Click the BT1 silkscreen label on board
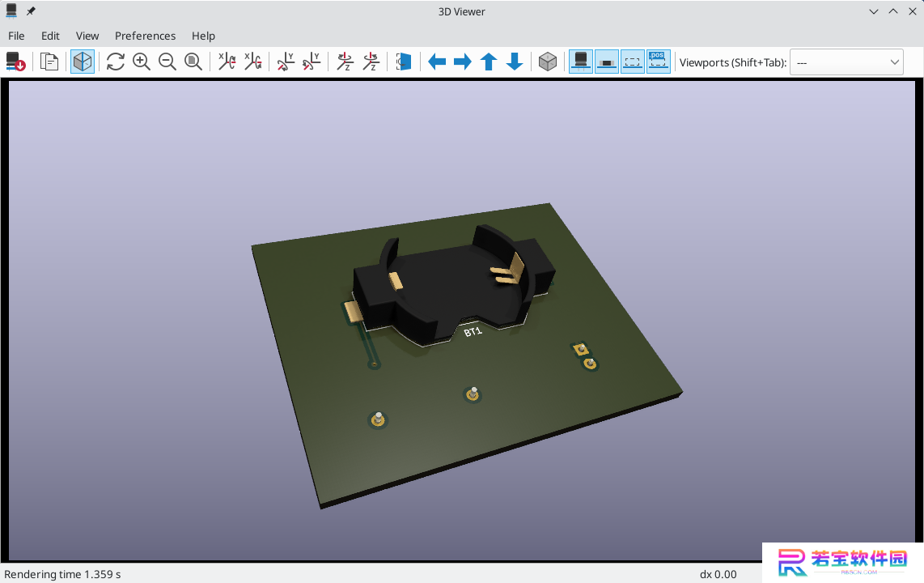The image size is (924, 583). (473, 332)
